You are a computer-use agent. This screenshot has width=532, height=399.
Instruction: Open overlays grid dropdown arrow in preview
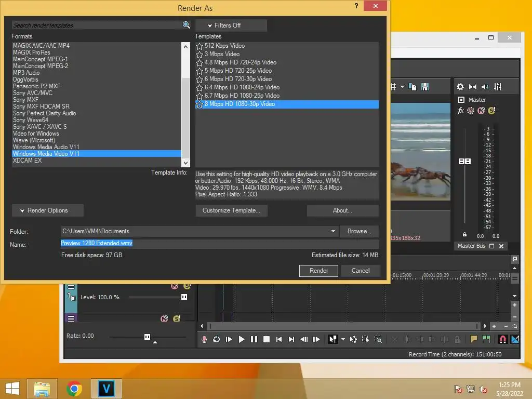point(402,87)
